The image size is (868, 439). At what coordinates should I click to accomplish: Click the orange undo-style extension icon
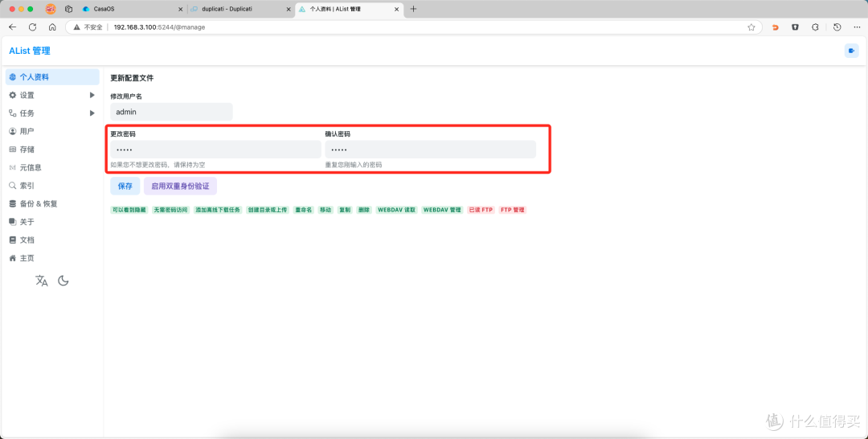[x=775, y=27]
